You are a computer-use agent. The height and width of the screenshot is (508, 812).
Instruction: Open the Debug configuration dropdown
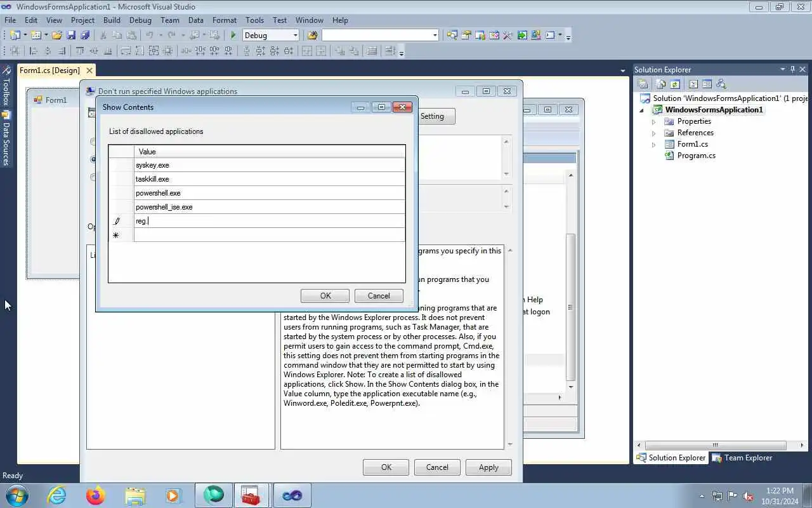pyautogui.click(x=295, y=36)
